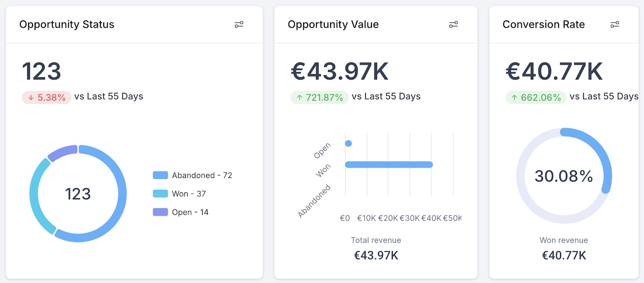Open Conversion Rate filter settings icon
This screenshot has height=283, width=644.
pos(615,24)
